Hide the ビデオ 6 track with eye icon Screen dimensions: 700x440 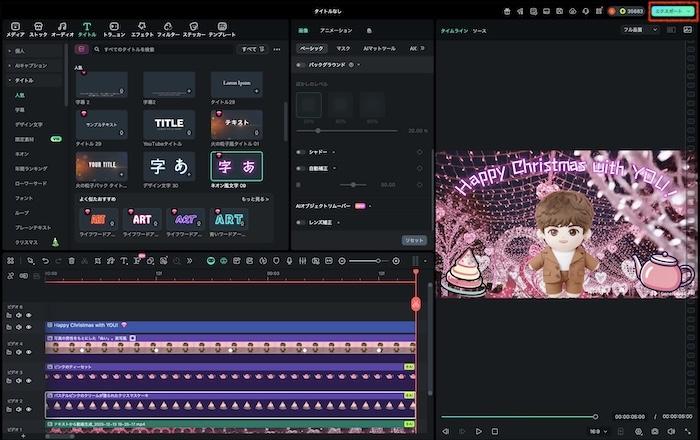[x=29, y=315]
